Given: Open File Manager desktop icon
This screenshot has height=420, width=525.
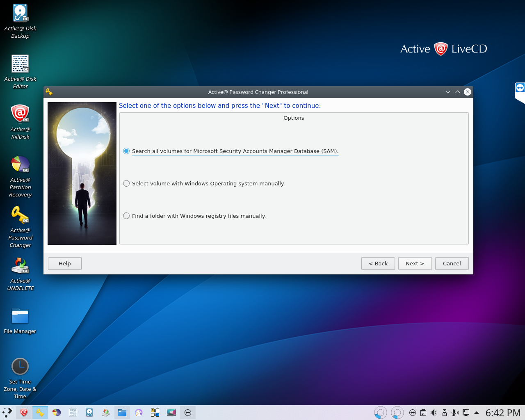Looking at the screenshot, I should (20, 320).
